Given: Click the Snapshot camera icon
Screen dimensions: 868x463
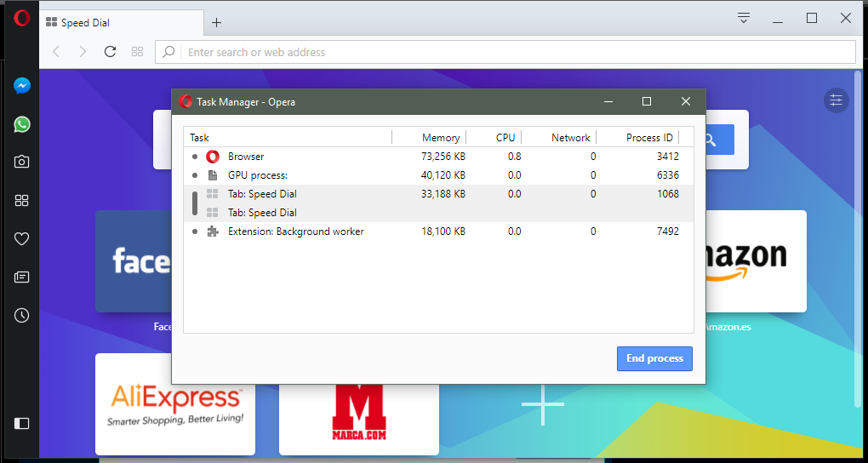Looking at the screenshot, I should click(x=22, y=162).
